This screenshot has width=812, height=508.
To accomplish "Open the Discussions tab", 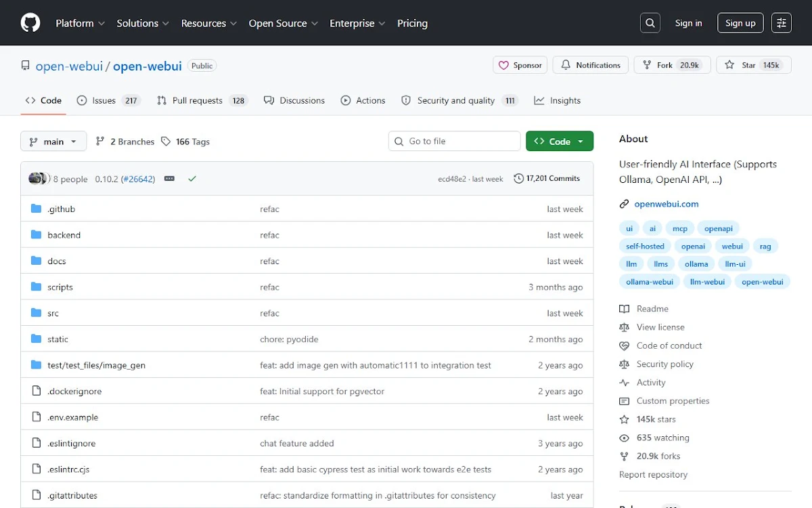I will click(x=294, y=100).
